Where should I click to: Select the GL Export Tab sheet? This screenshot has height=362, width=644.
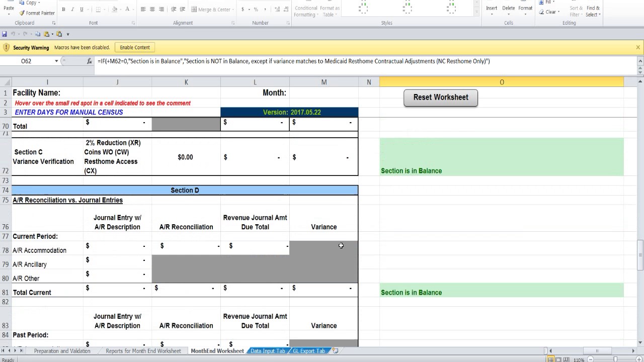point(309,351)
